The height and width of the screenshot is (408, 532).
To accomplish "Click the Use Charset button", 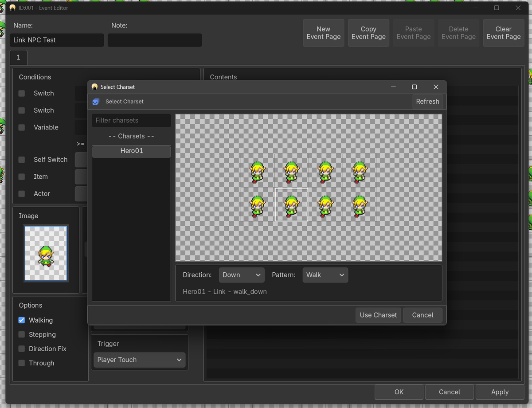I will pos(378,315).
